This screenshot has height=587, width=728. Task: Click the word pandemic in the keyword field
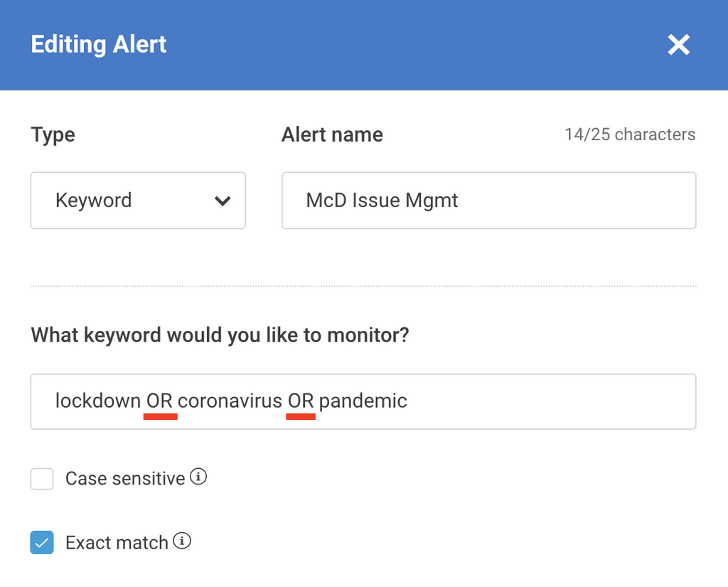tap(363, 401)
